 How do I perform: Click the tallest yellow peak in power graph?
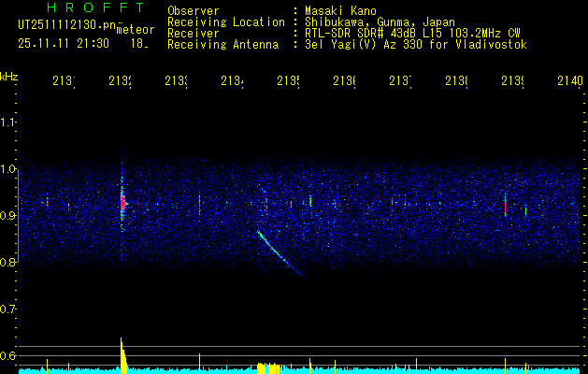pyautogui.click(x=122, y=355)
